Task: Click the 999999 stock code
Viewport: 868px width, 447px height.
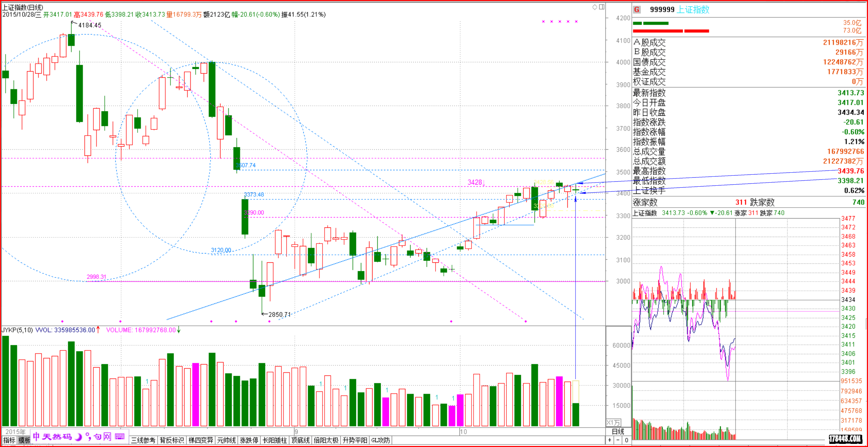Action: [662, 10]
